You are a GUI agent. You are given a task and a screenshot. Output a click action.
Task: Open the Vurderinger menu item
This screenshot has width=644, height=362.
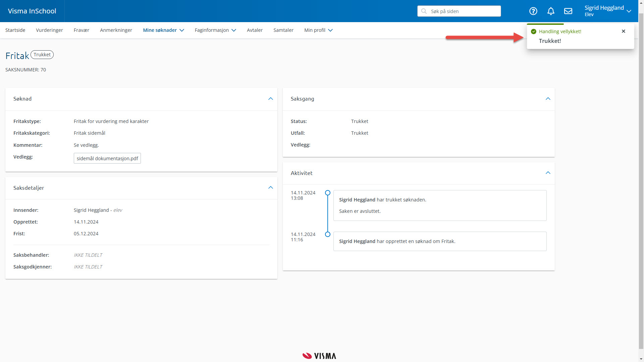[49, 30]
